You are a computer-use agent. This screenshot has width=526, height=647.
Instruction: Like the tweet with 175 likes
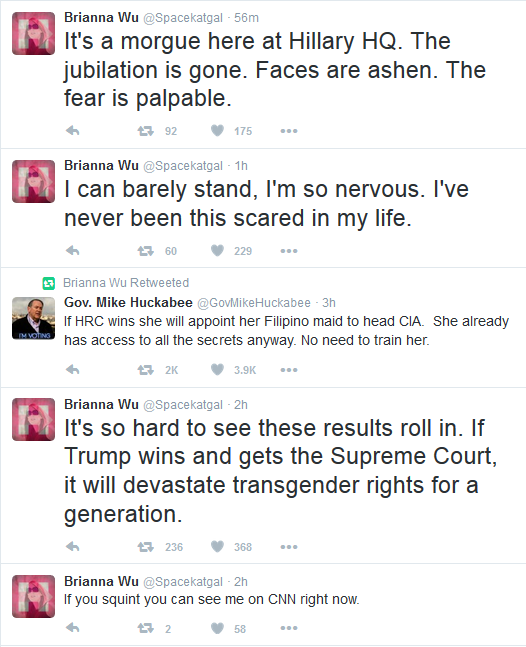217,131
